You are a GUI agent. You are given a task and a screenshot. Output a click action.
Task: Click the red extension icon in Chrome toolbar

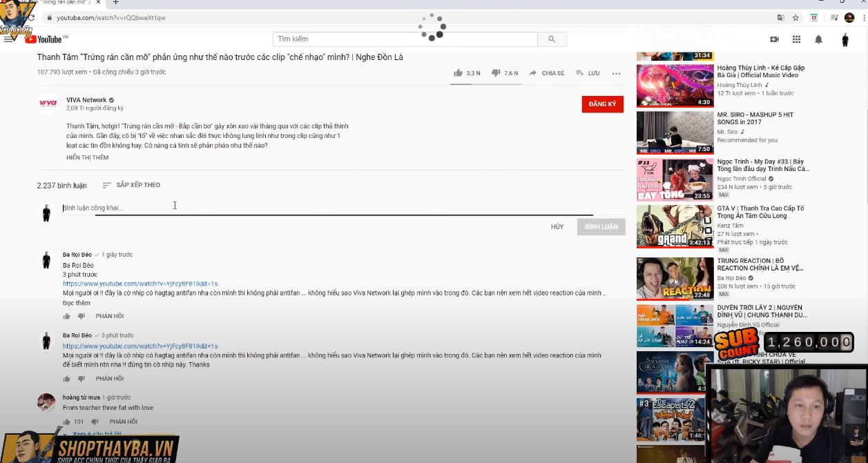[814, 17]
